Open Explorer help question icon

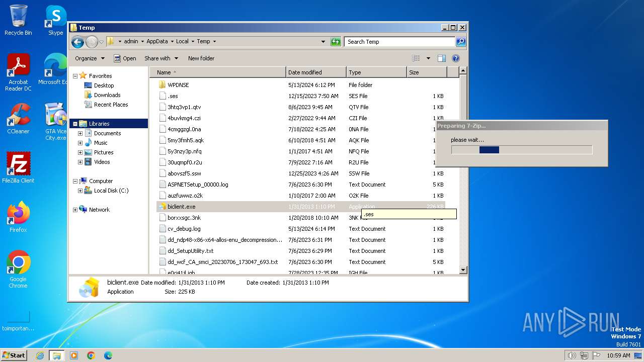coord(456,58)
